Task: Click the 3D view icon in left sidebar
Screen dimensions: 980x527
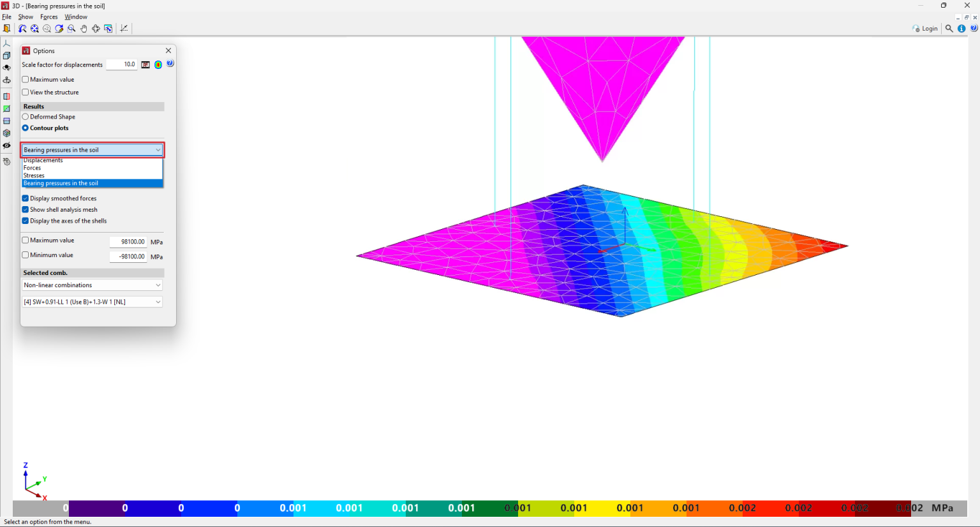Action: coord(6,161)
